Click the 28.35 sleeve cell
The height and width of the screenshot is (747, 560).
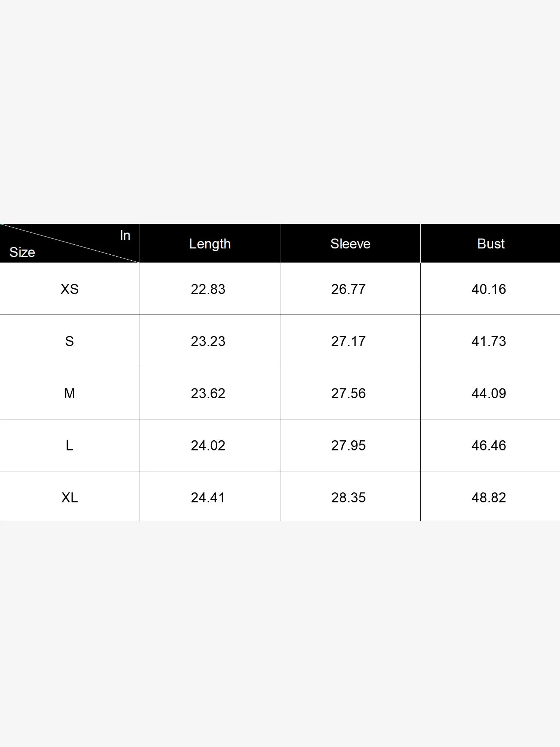pos(348,498)
